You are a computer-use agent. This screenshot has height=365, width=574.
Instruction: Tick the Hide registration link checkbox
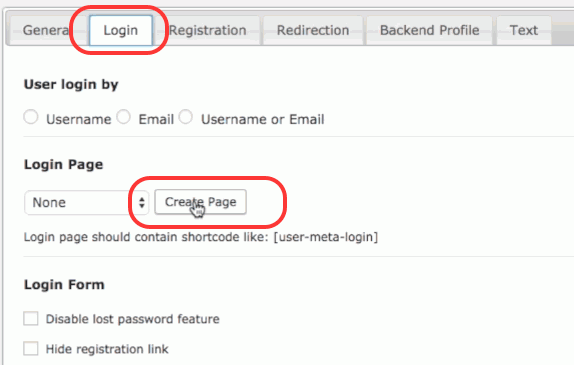(x=31, y=349)
